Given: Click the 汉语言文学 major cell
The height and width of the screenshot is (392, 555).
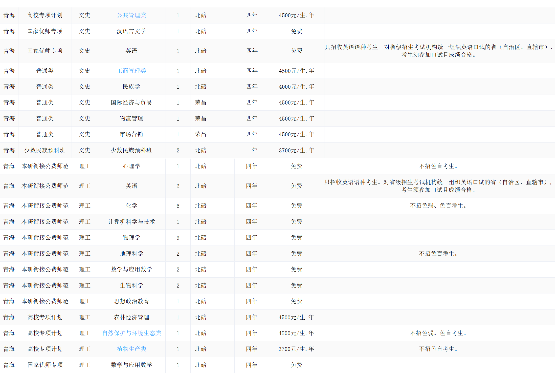Looking at the screenshot, I should coord(131,31).
